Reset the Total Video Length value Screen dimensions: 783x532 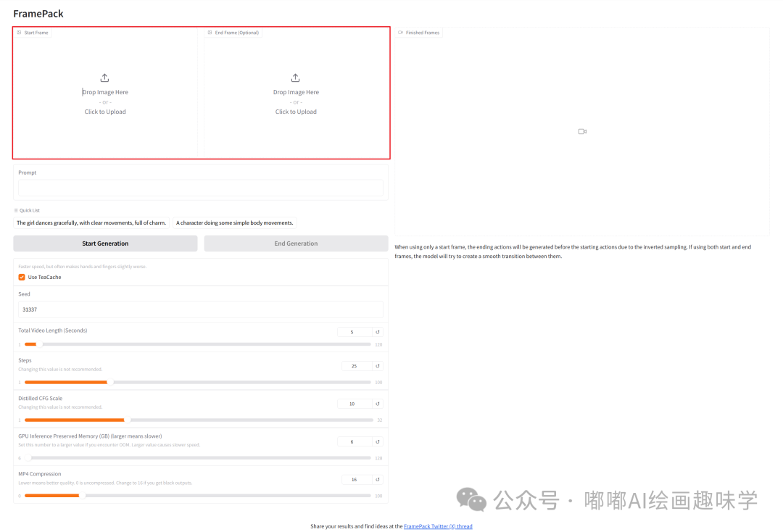pyautogui.click(x=378, y=332)
